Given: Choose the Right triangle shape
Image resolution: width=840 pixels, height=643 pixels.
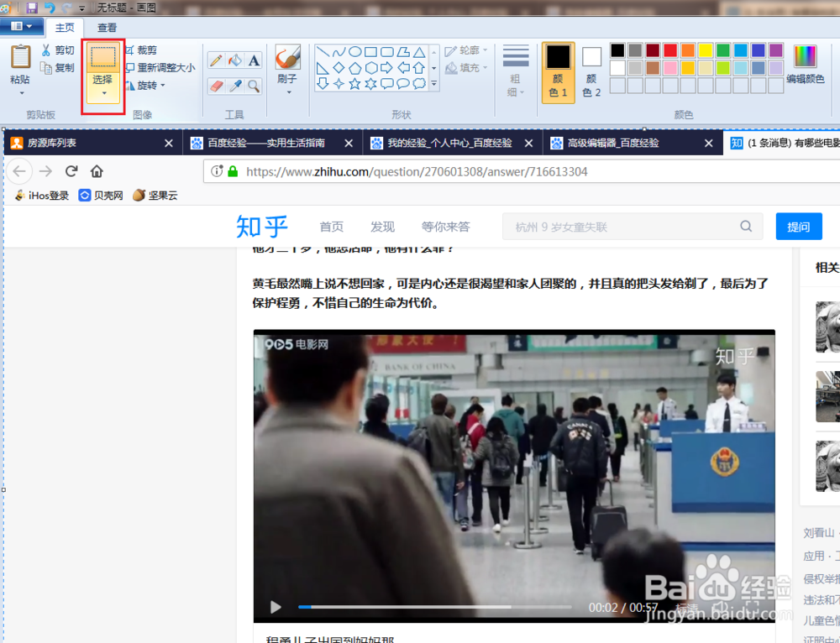Looking at the screenshot, I should click(323, 68).
